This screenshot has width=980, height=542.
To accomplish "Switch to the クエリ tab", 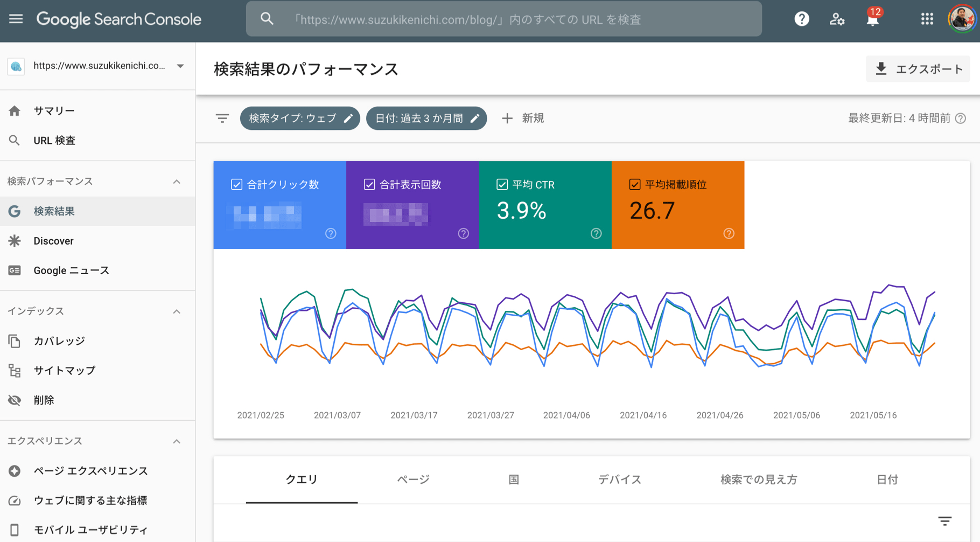I will coord(302,480).
